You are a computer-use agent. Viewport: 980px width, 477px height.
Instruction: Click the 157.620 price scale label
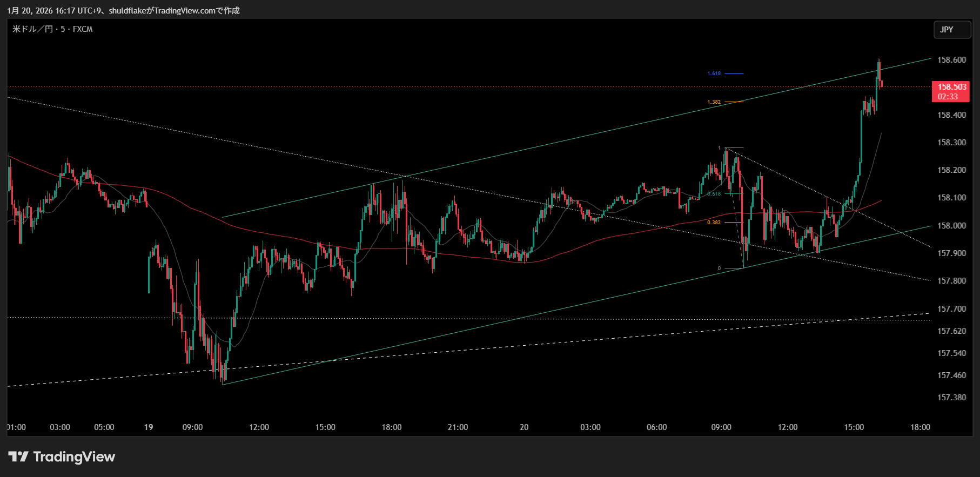tap(951, 331)
